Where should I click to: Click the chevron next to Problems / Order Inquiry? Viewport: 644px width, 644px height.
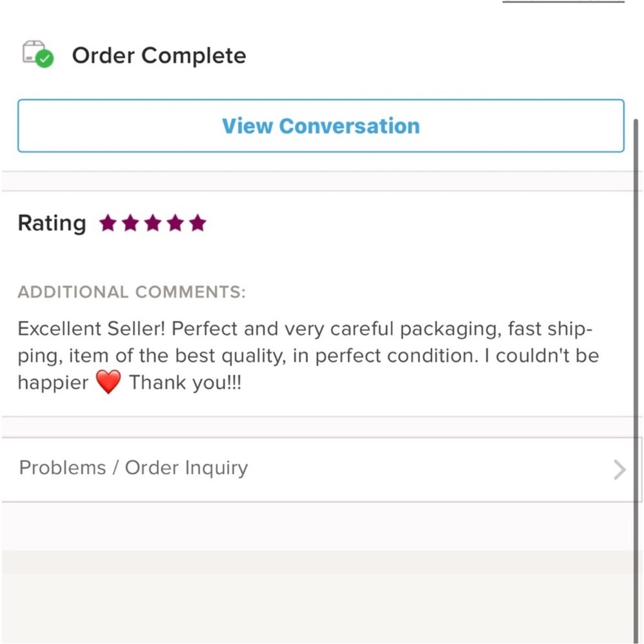[618, 469]
